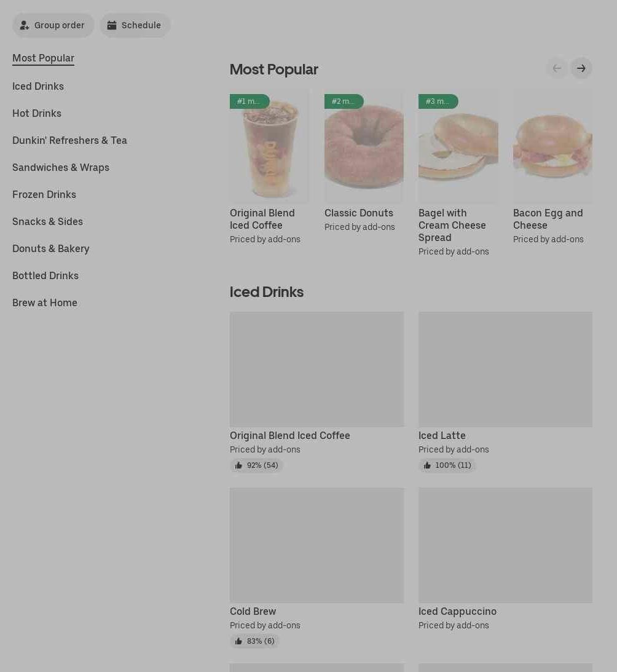Click the thumbs-up rating under Cold Brew

tap(254, 641)
